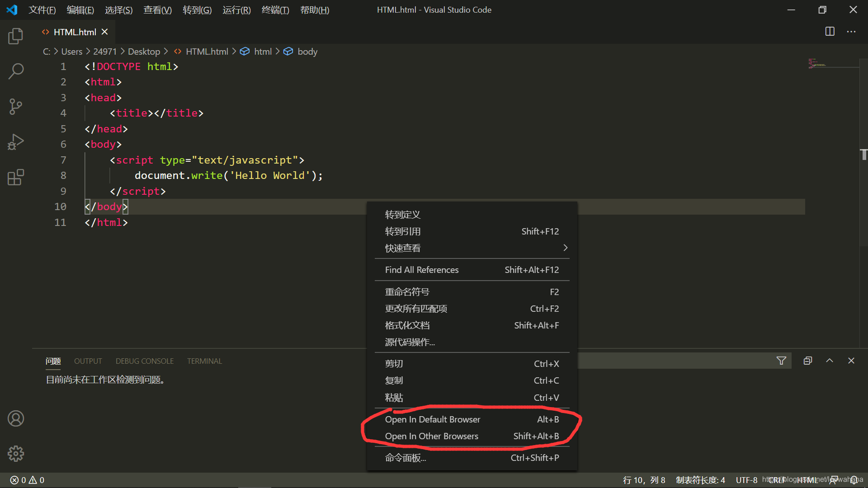The height and width of the screenshot is (488, 868).
Task: Switch to the 问题 panel tab
Action: [x=53, y=361]
